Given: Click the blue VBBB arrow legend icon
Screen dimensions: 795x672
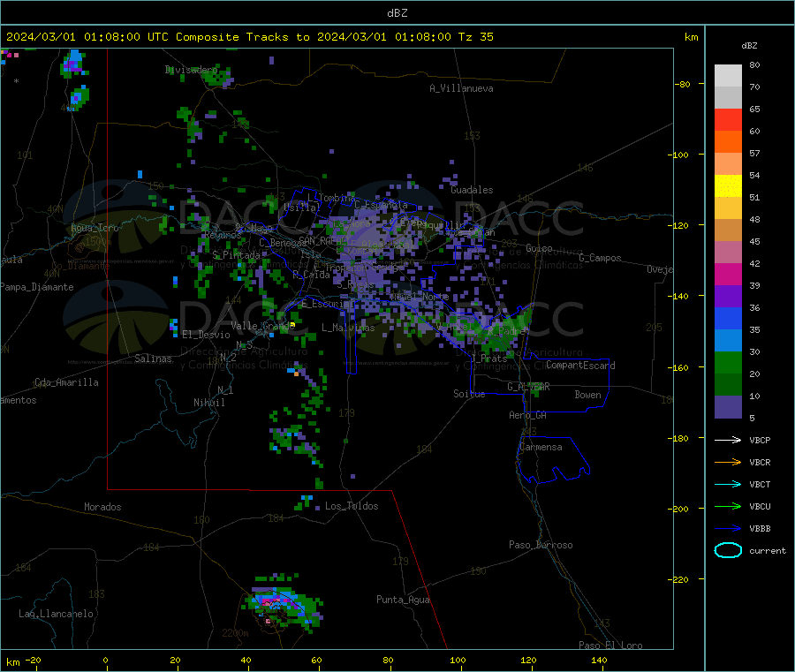Looking at the screenshot, I should pyautogui.click(x=728, y=528).
